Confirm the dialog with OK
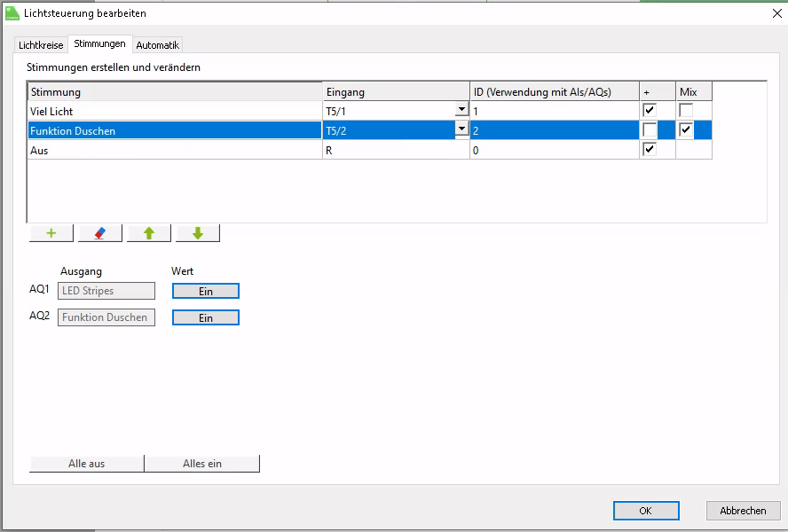 [x=646, y=511]
